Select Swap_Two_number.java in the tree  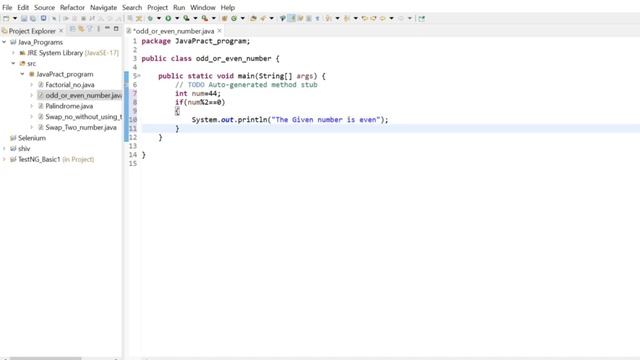81,127
